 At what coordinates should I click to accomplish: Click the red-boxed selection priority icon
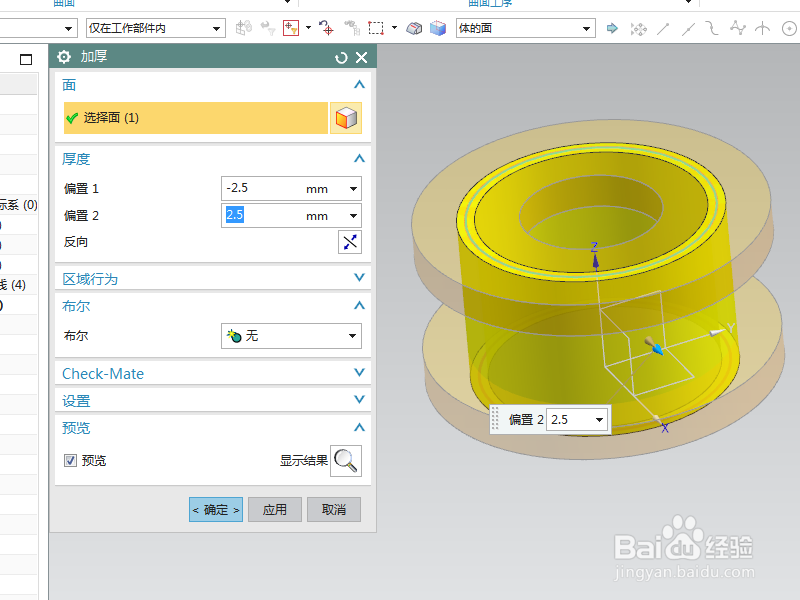click(291, 28)
